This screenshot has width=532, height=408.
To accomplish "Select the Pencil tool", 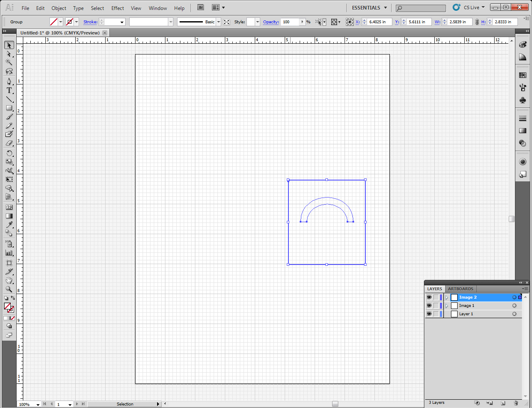I will coord(9,125).
